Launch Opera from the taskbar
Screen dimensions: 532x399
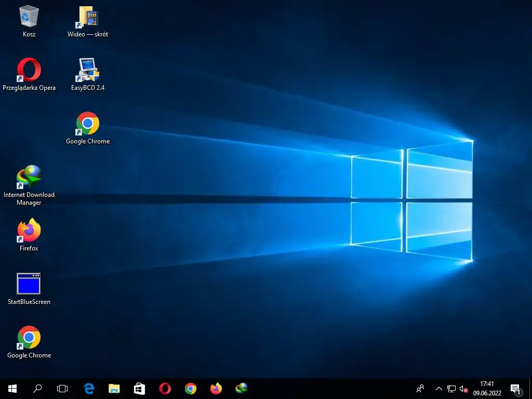click(x=165, y=389)
